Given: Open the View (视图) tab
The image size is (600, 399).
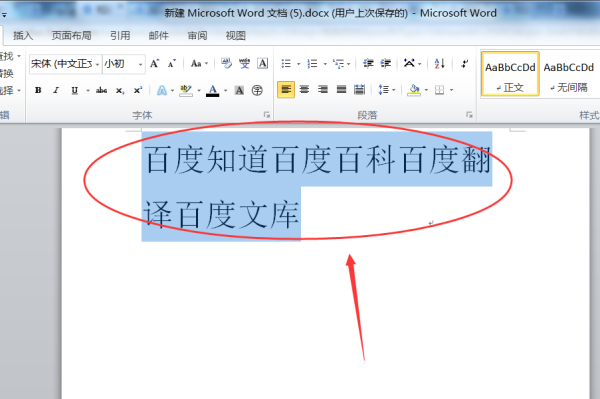Looking at the screenshot, I should 235,36.
